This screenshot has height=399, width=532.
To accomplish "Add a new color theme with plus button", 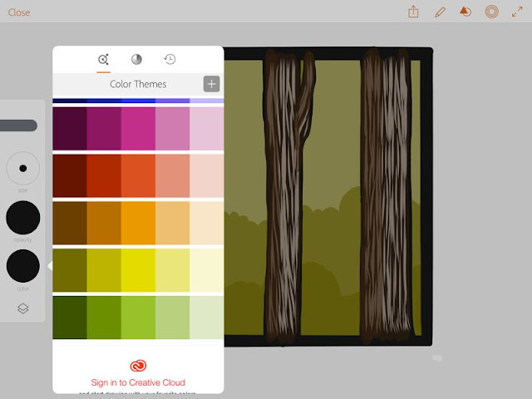I will pyautogui.click(x=211, y=84).
